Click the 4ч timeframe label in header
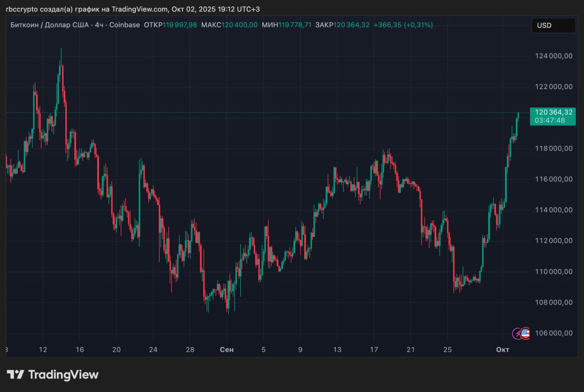584x392 pixels. (99, 25)
